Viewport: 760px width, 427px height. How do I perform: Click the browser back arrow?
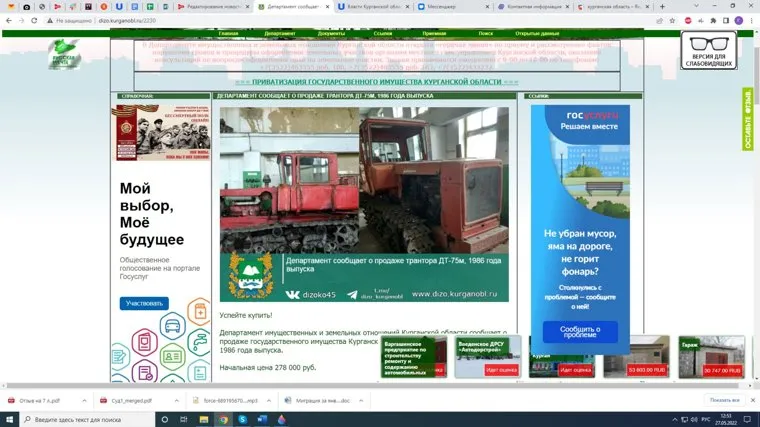pos(8,20)
